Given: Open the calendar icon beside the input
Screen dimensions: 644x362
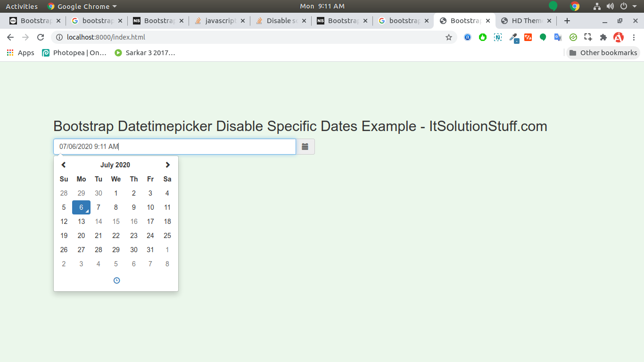Looking at the screenshot, I should (x=305, y=147).
